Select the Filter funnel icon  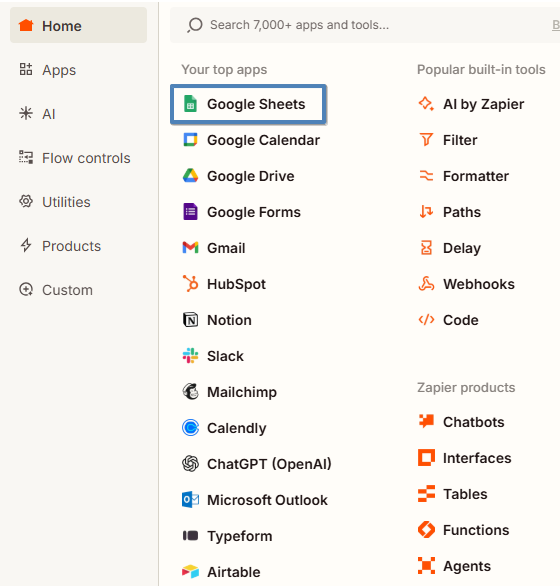[x=426, y=140]
